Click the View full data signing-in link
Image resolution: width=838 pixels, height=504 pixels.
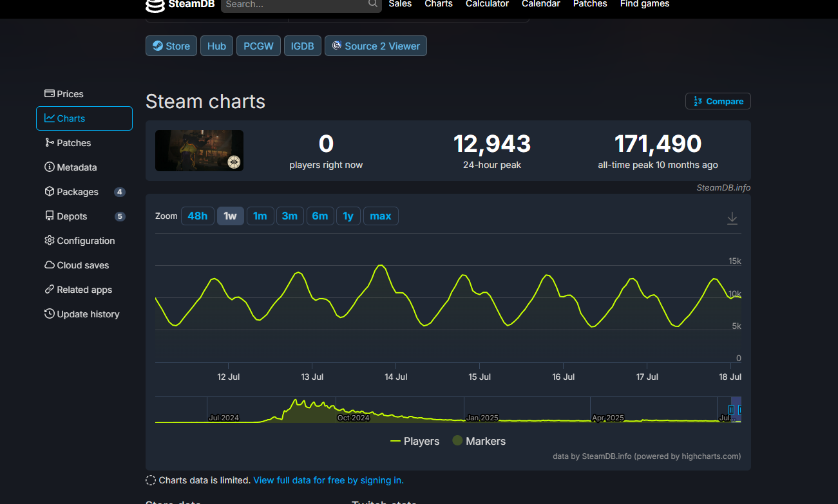[x=329, y=480]
